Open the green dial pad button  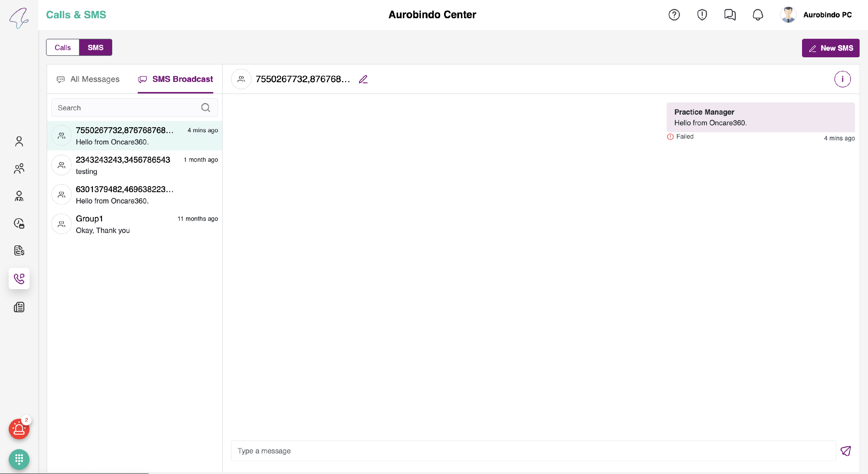point(19,459)
